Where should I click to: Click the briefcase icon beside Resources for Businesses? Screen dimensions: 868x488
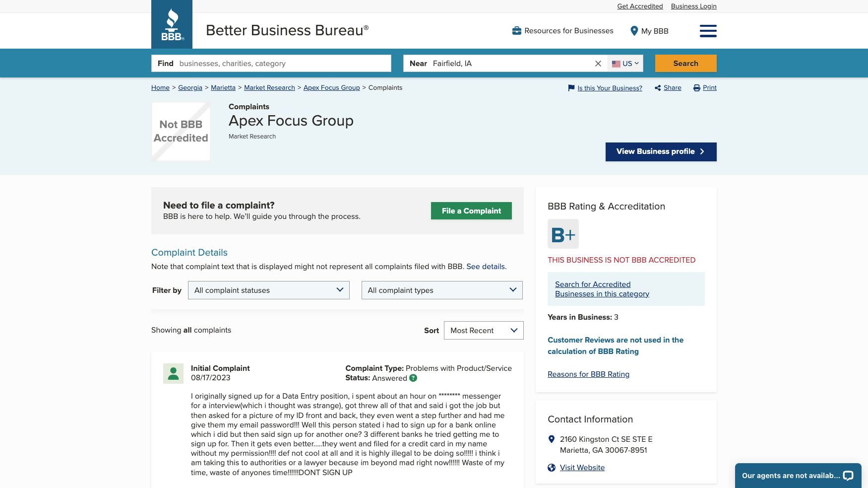point(516,31)
